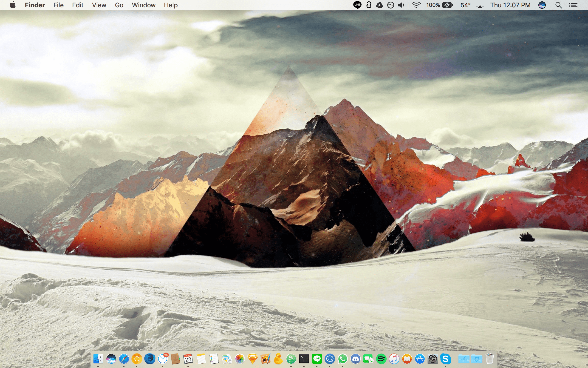The height and width of the screenshot is (368, 588).
Task: Open the Apple menu
Action: pos(13,5)
